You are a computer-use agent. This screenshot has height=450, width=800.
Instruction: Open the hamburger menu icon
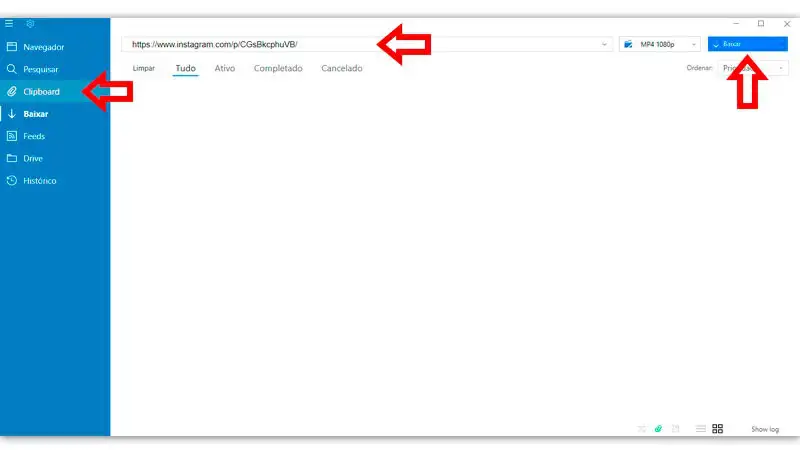click(x=9, y=23)
